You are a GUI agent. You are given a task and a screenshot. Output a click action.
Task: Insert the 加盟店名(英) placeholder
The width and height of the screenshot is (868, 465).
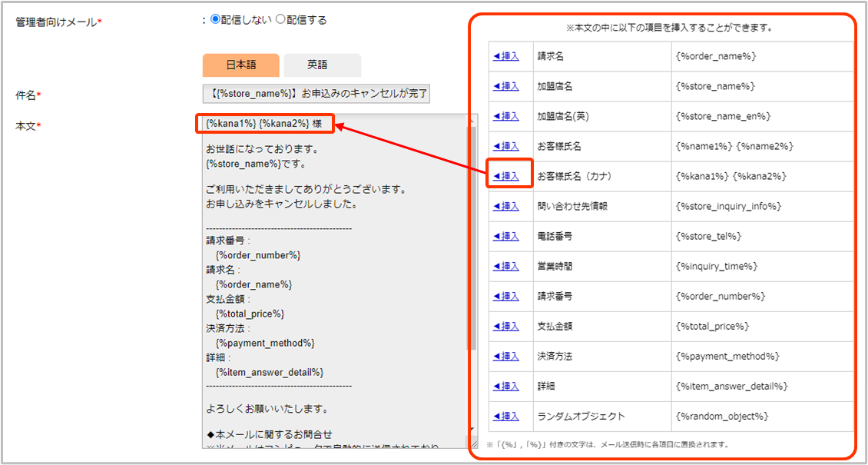pos(506,116)
